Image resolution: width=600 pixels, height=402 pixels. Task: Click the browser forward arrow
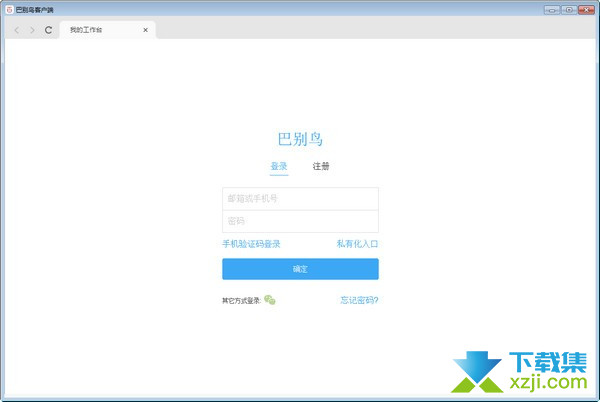[32, 30]
